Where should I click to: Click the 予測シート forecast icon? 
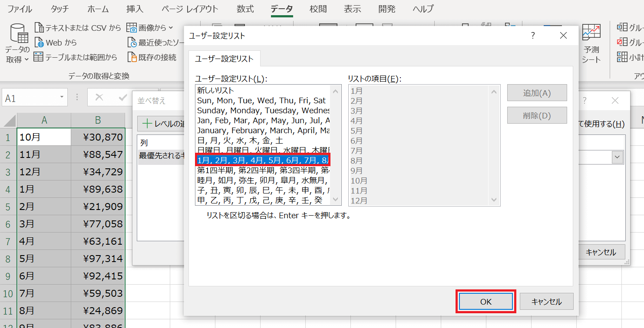click(591, 33)
